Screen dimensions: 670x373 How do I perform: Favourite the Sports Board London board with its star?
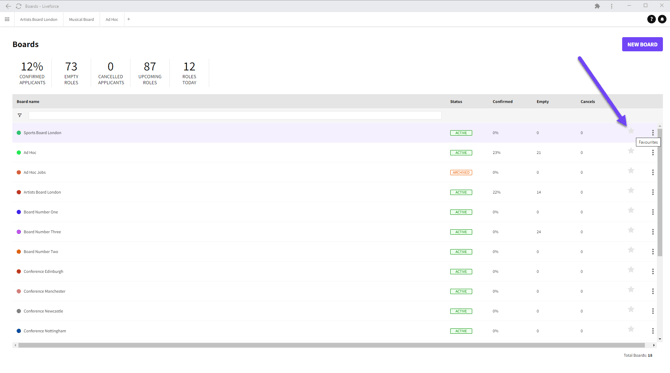click(x=631, y=131)
